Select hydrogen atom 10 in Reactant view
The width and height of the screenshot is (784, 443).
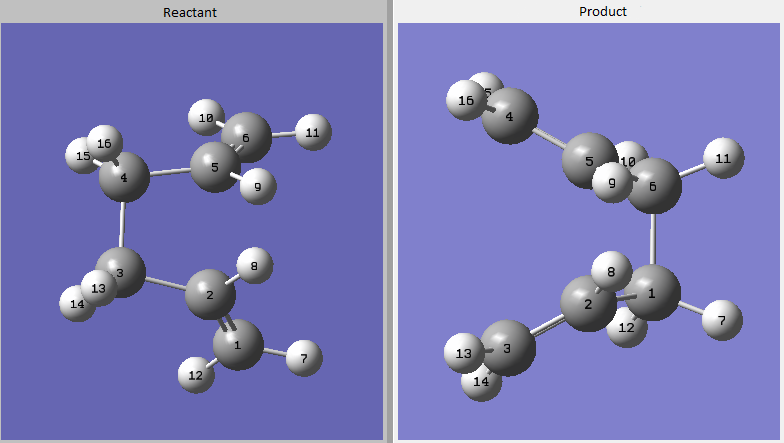click(206, 118)
